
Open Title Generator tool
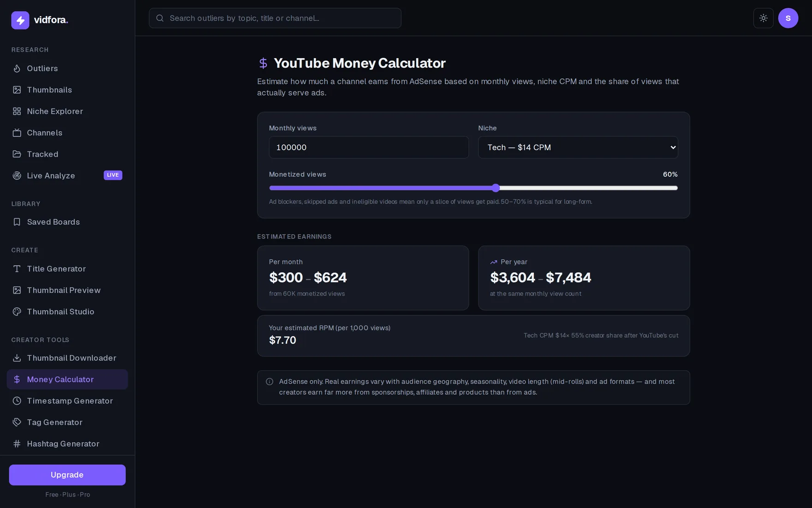pyautogui.click(x=67, y=269)
